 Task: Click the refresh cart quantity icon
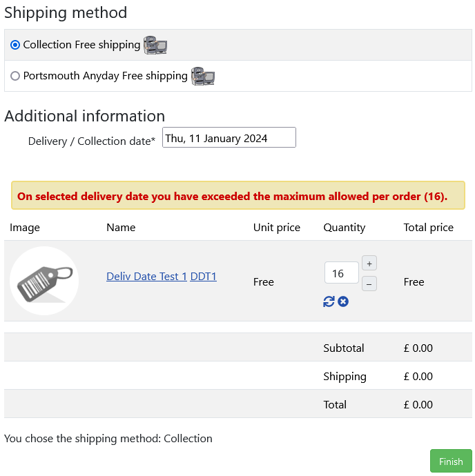[329, 301]
